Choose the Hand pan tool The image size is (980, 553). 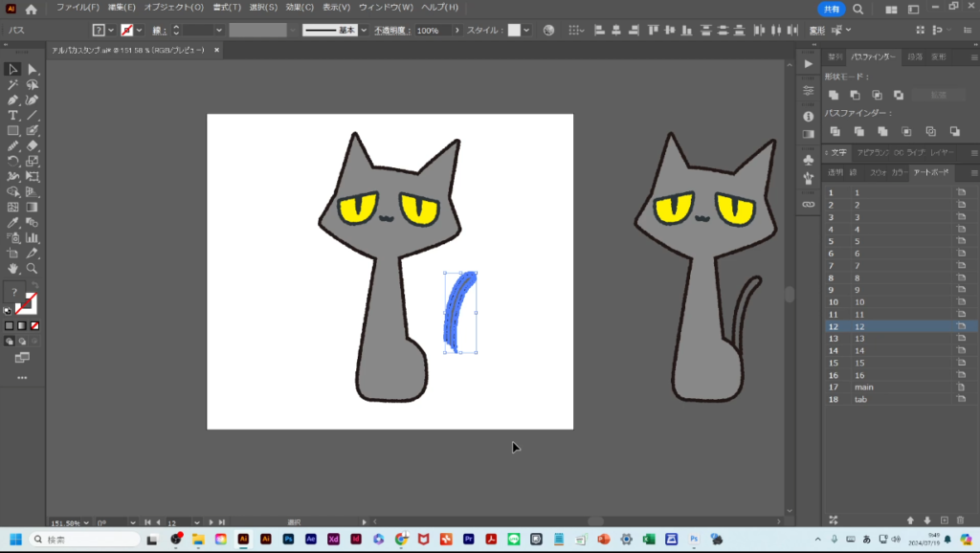tap(12, 269)
